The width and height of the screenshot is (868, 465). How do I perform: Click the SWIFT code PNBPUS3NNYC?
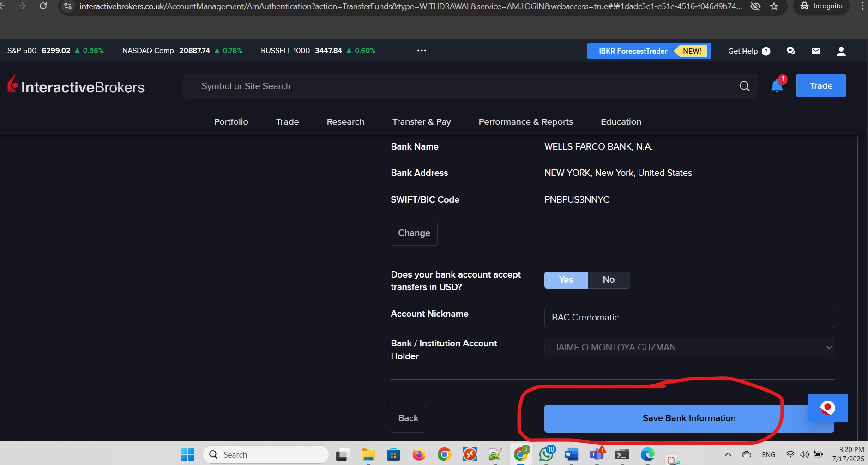pyautogui.click(x=577, y=199)
